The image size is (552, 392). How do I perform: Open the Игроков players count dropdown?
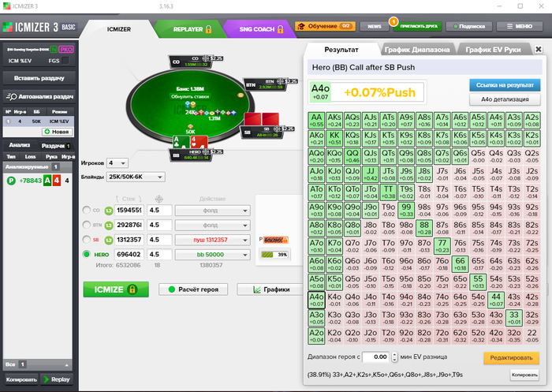pos(117,163)
